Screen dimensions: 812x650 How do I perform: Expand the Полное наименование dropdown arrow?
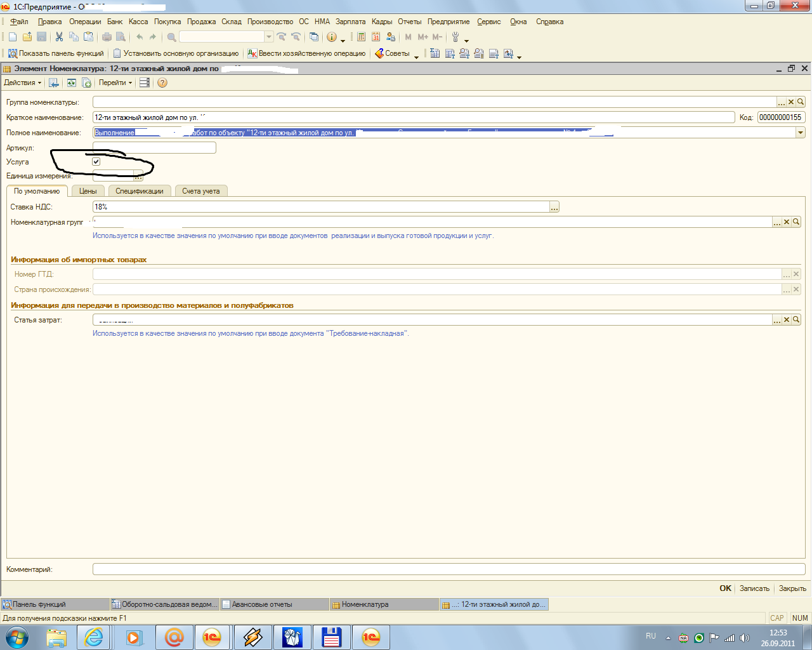click(x=800, y=133)
